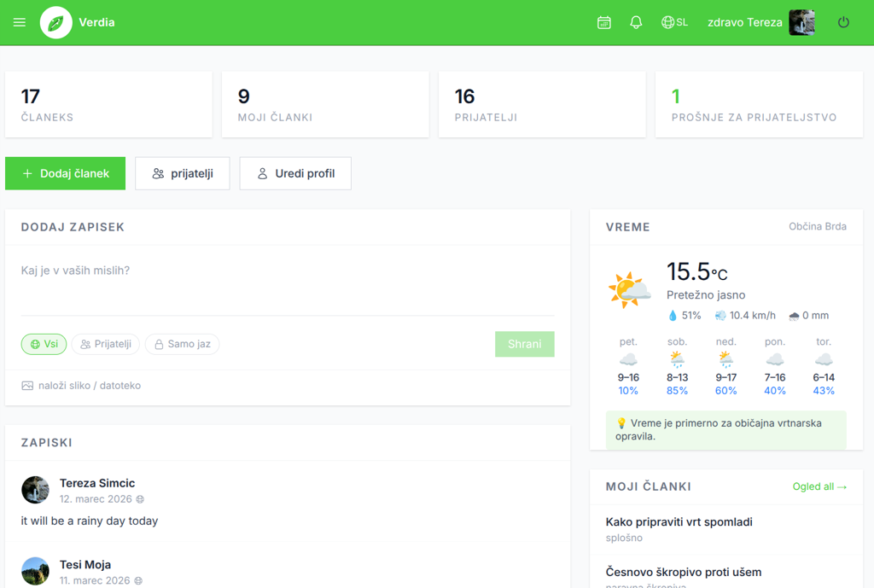Open the SL language selector
The height and width of the screenshot is (588, 874).
coord(674,22)
